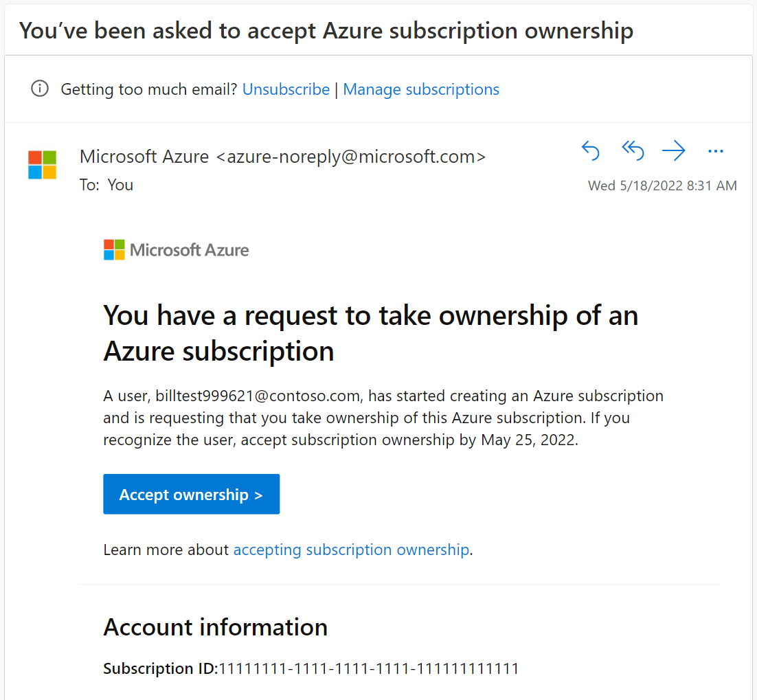Viewport: 757px width, 700px height.
Task: Forward this email
Action: (674, 150)
